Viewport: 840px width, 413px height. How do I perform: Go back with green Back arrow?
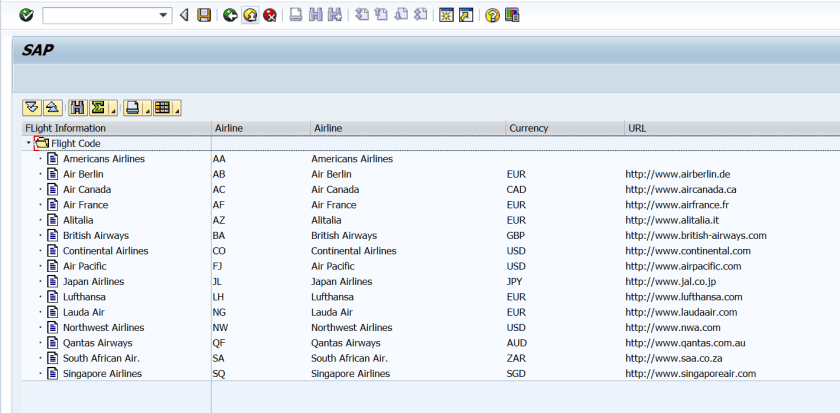click(x=230, y=16)
